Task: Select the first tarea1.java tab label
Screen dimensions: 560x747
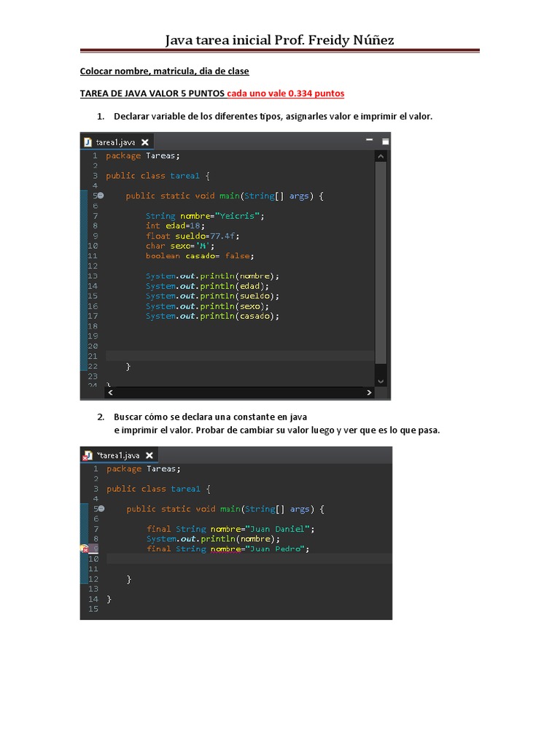Action: (116, 142)
